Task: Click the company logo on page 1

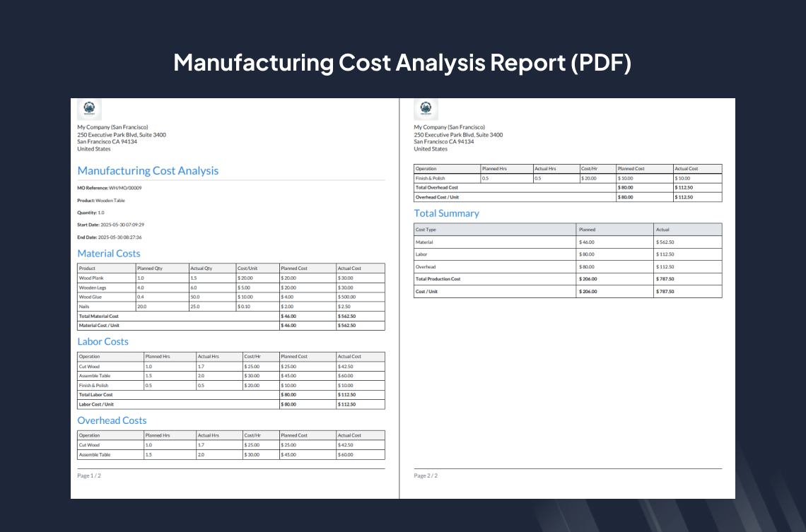Action: pos(89,110)
